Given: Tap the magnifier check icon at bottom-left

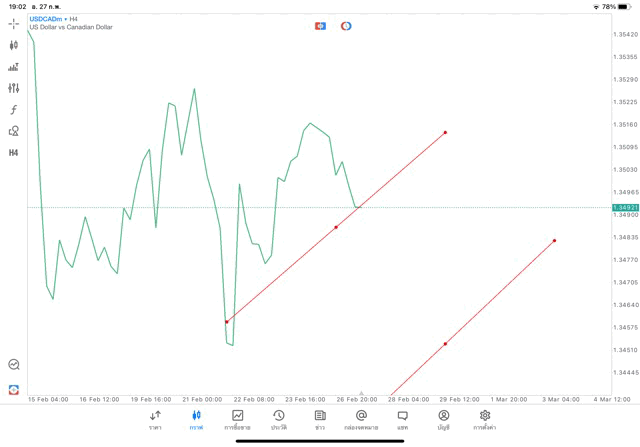Looking at the screenshot, I should (x=14, y=365).
